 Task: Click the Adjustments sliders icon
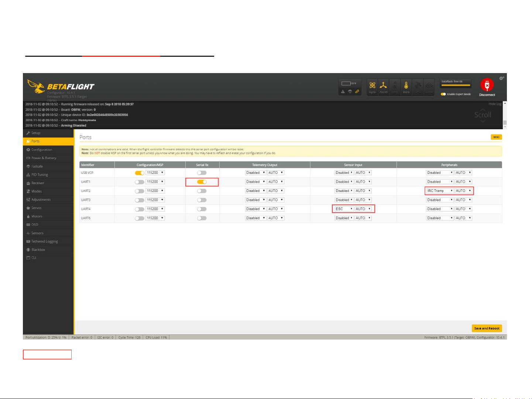tap(28, 200)
